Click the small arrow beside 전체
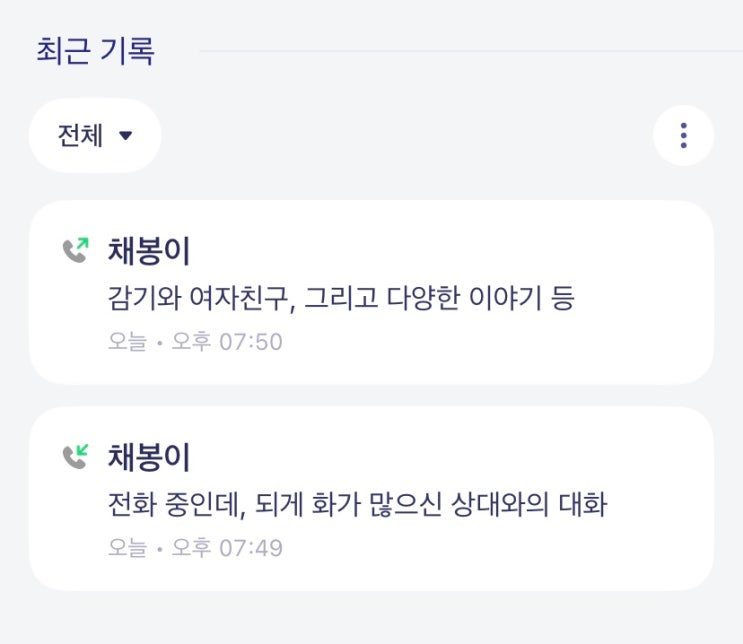Viewport: 743px width, 644px height. point(125,136)
